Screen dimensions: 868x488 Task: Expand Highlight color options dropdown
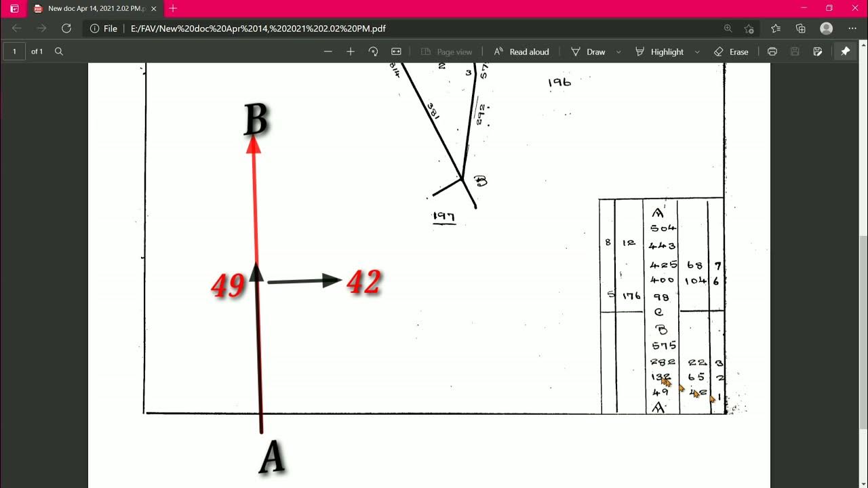point(697,52)
